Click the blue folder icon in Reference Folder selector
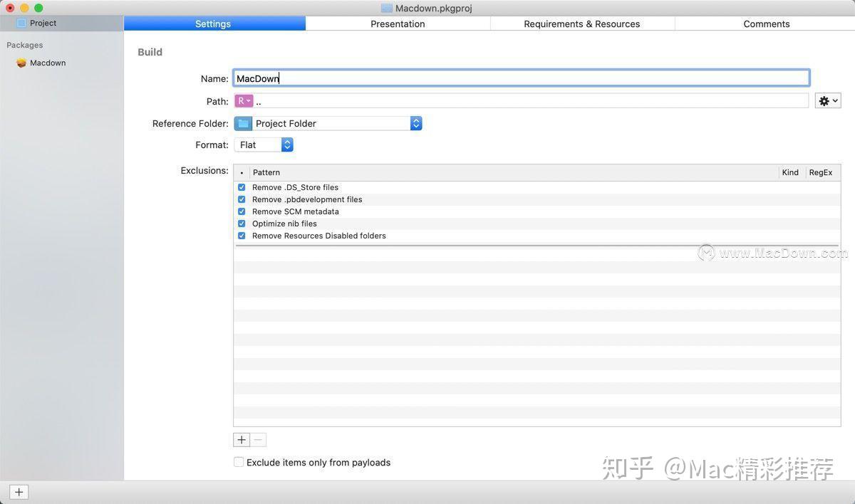The width and height of the screenshot is (855, 504). (243, 123)
